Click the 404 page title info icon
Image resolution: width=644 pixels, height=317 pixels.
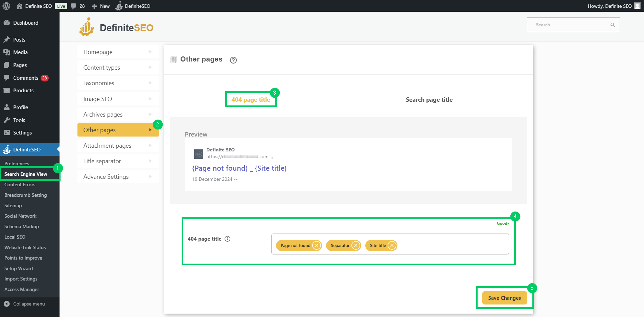pos(228,239)
